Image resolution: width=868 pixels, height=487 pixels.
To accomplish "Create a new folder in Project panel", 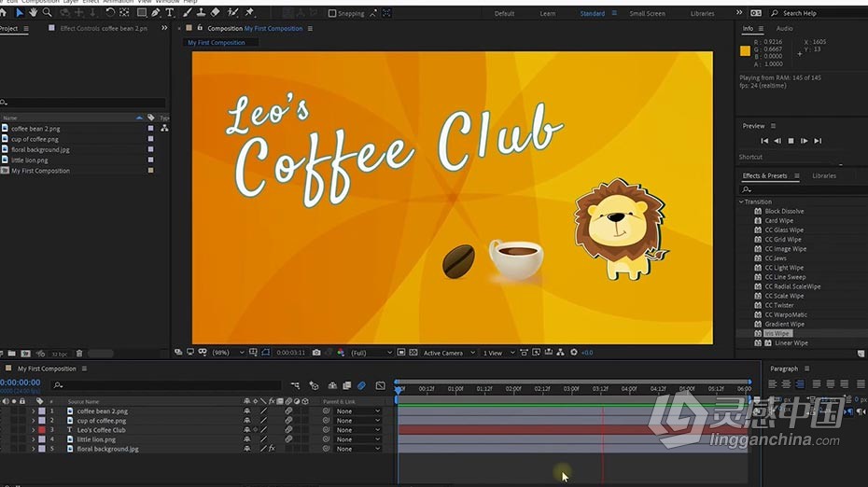I will [x=11, y=354].
